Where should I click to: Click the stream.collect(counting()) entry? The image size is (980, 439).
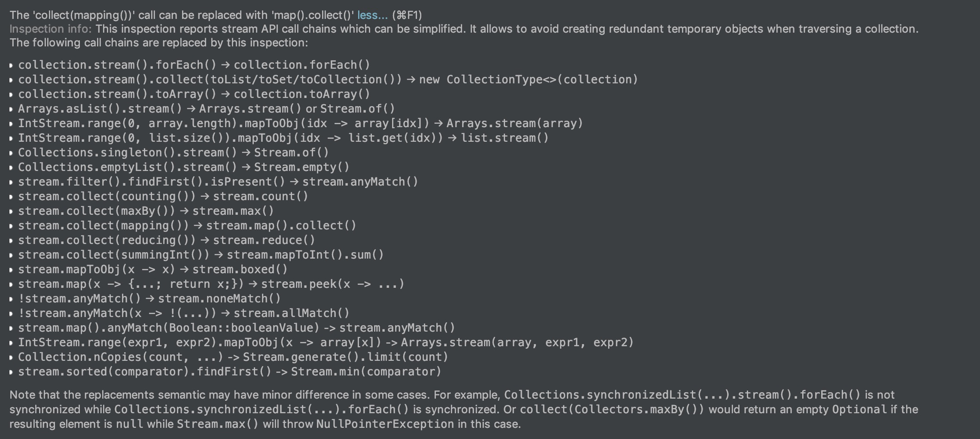tap(163, 196)
